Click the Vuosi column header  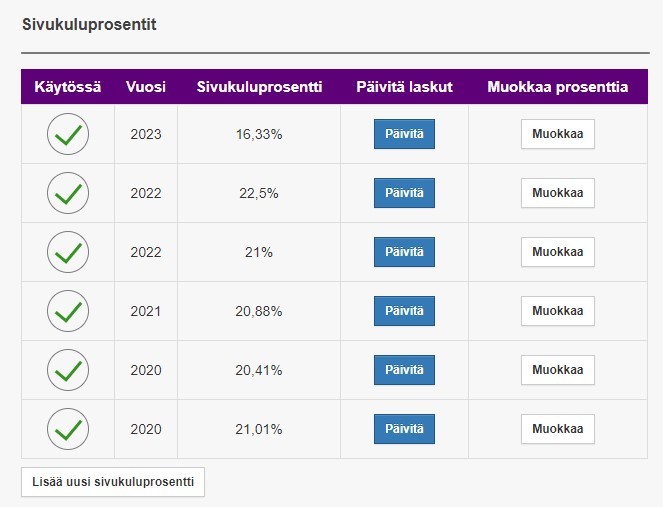(x=146, y=87)
